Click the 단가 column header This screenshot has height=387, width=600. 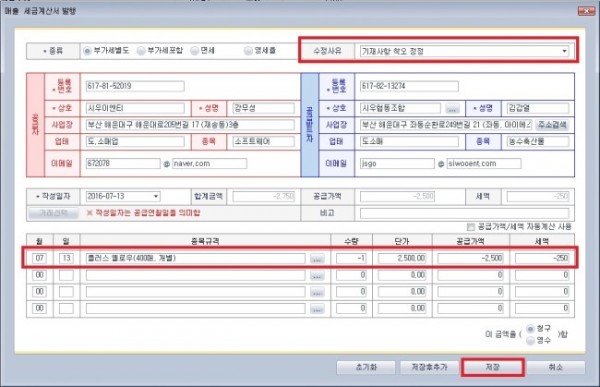pos(402,241)
